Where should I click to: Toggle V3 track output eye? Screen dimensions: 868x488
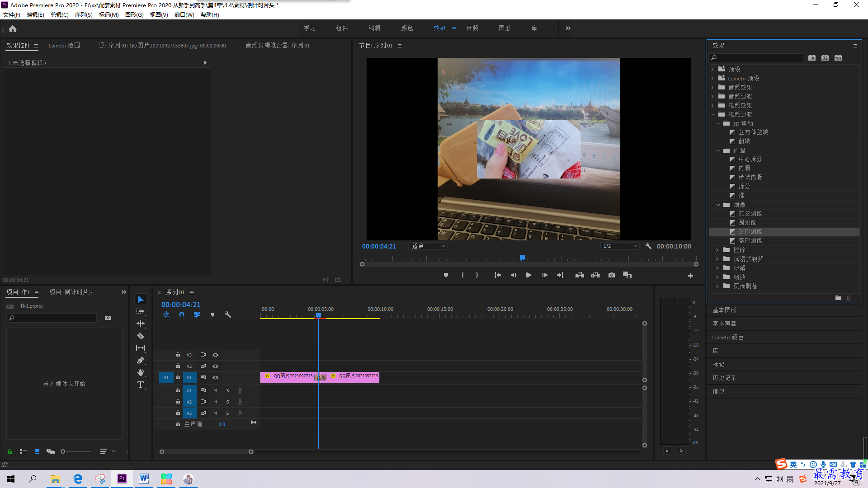coord(216,355)
